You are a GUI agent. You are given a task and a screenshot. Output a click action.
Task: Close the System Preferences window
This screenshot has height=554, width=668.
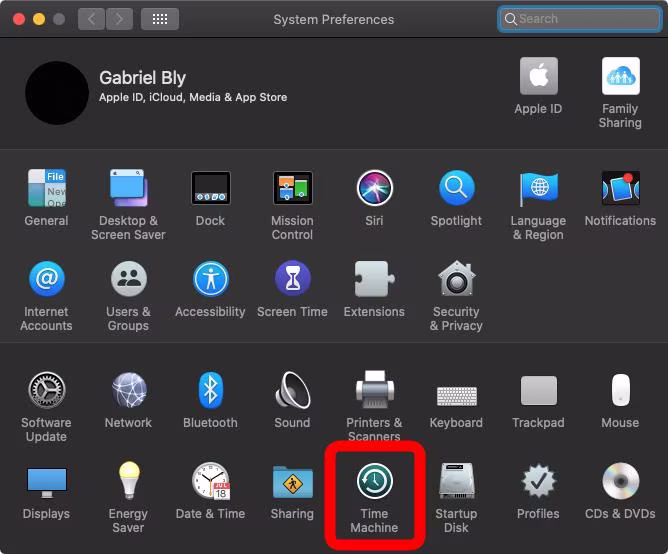[19, 19]
